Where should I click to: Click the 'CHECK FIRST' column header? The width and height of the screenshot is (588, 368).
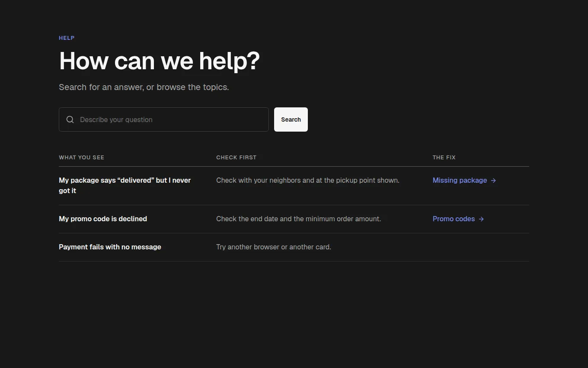click(x=236, y=157)
